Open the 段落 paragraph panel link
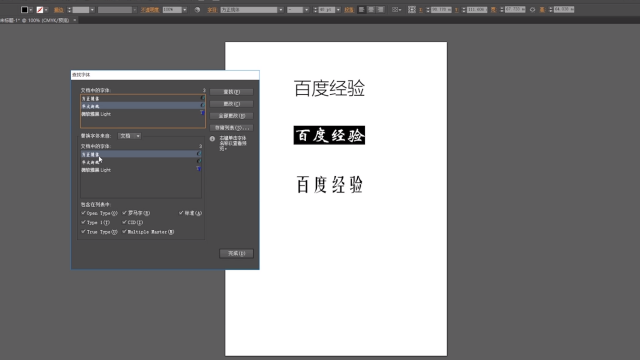This screenshot has height=360, width=640. click(349, 10)
